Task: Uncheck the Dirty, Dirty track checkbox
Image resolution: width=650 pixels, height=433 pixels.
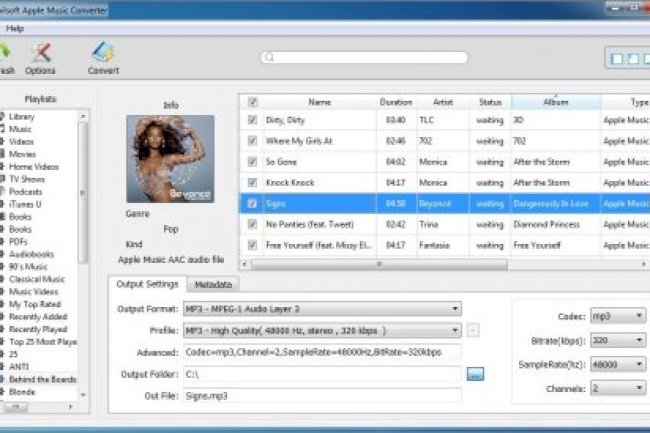Action: click(252, 120)
